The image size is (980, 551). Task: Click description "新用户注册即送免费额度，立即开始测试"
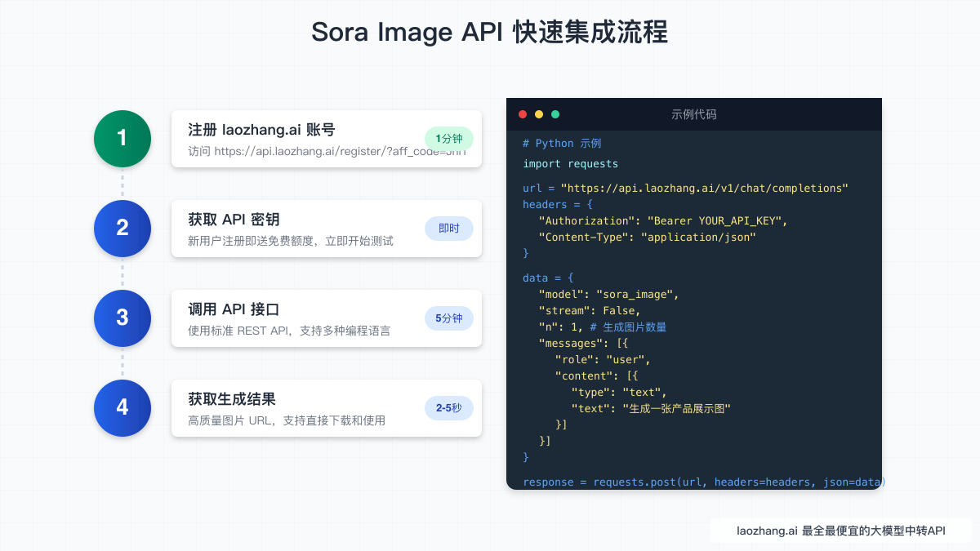coord(291,241)
